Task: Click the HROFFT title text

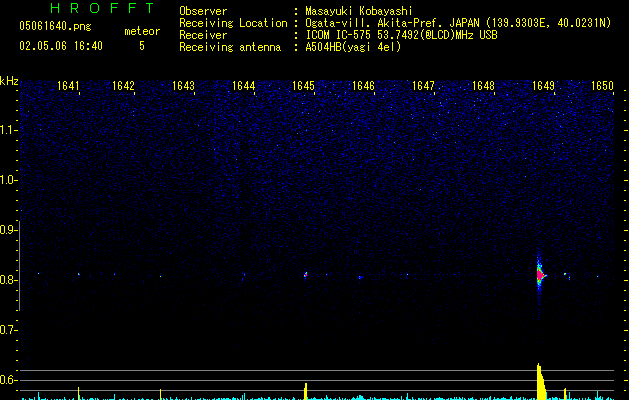Action: coord(103,8)
